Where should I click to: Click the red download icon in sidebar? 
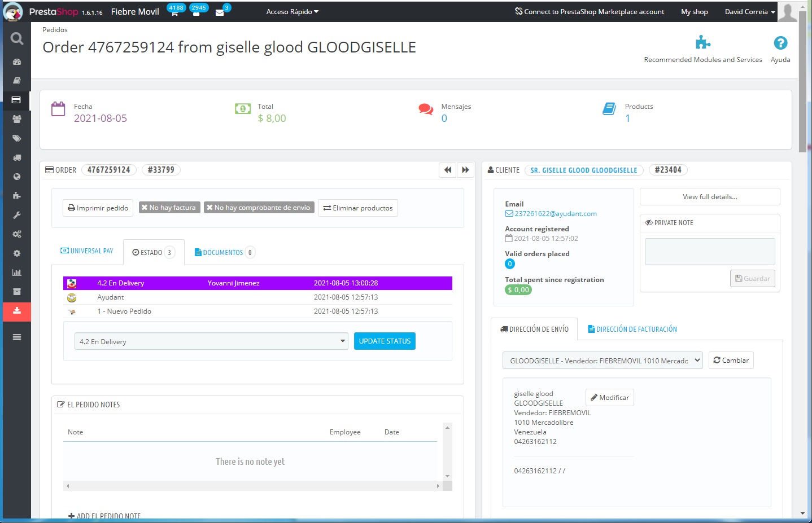point(17,311)
